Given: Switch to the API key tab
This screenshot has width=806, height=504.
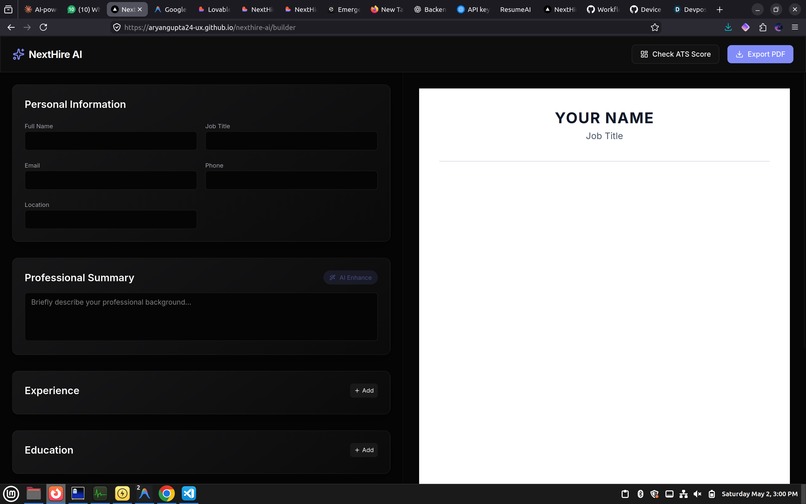Looking at the screenshot, I should click(x=473, y=9).
